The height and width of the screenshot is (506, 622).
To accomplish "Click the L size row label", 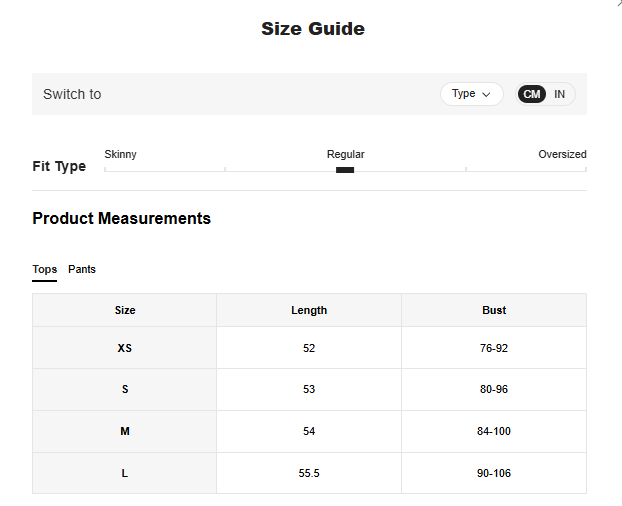I will [125, 473].
